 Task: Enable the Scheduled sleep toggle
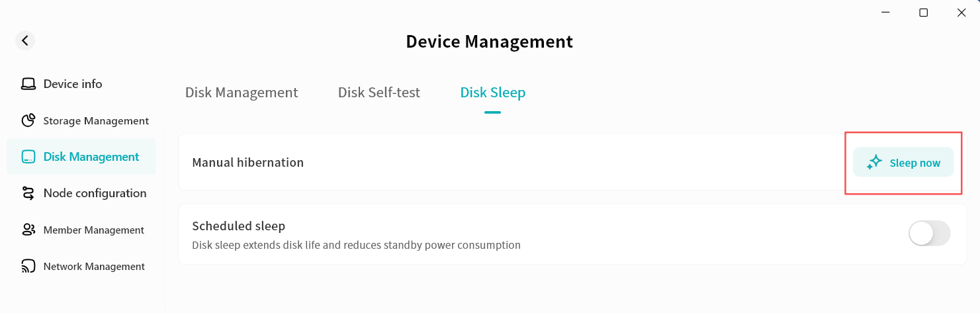tap(930, 234)
